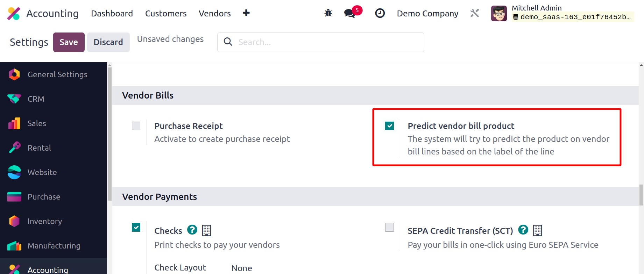
Task: Open the Checks help question icon
Action: (x=192, y=230)
